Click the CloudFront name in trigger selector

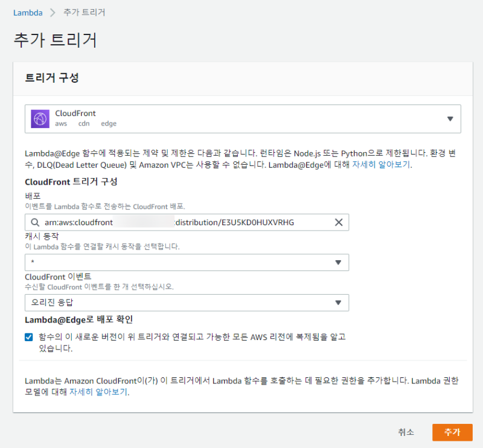pos(75,114)
